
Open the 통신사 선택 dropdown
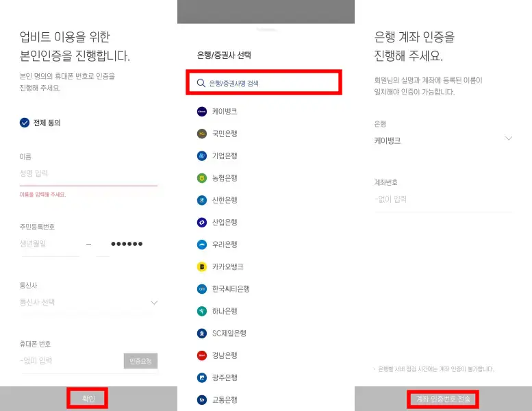click(88, 302)
